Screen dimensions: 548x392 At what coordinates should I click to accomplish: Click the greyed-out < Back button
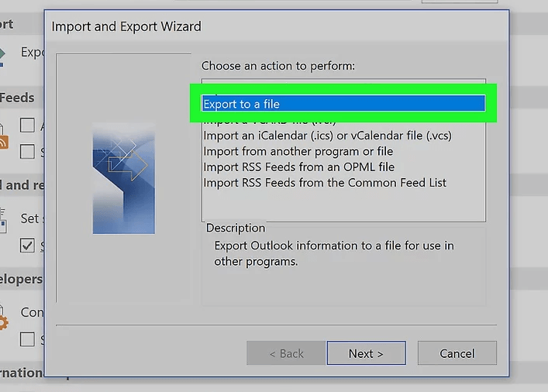click(x=286, y=353)
